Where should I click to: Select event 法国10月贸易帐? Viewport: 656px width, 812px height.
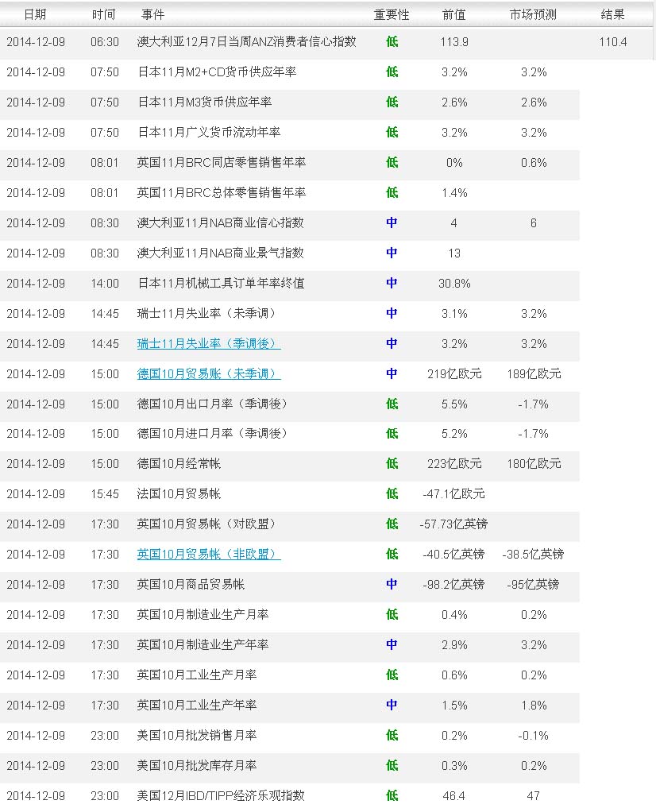[179, 493]
